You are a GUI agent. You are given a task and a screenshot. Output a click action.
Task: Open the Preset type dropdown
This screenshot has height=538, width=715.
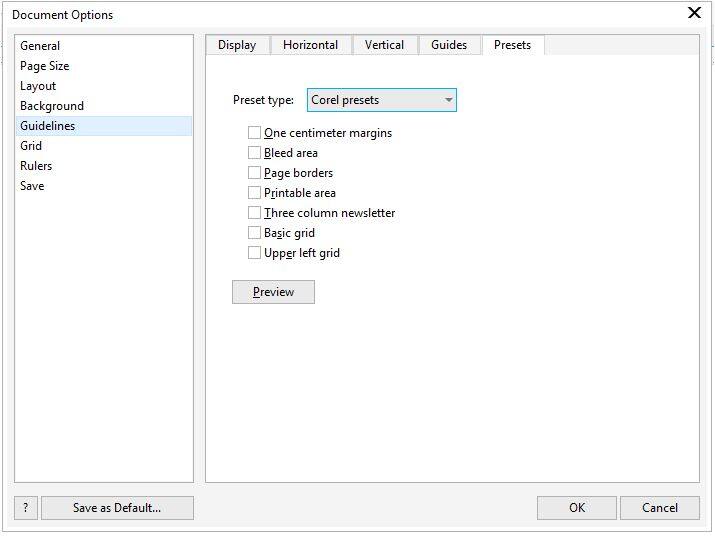click(x=381, y=100)
